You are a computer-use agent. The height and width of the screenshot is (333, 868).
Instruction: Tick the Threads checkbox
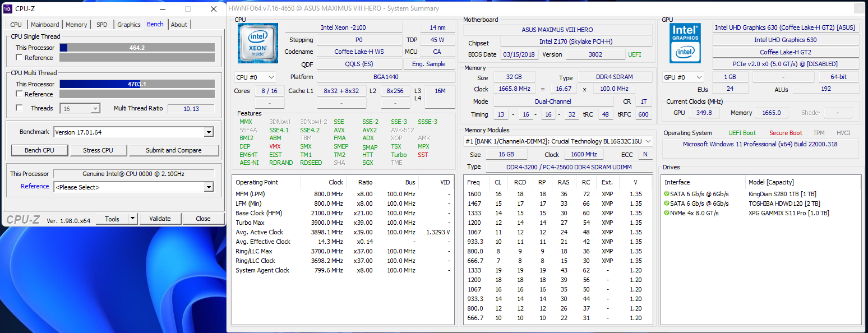[x=19, y=108]
